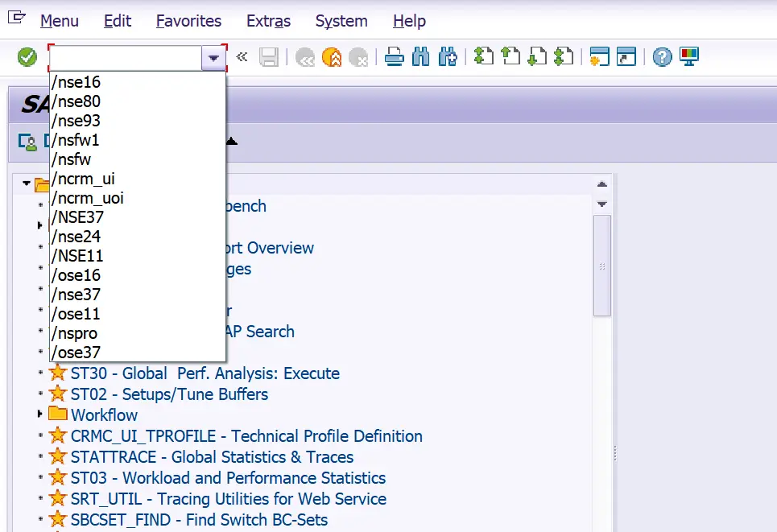
Task: Open ST30 - Global Perf. Analysis favorite
Action: click(x=205, y=373)
